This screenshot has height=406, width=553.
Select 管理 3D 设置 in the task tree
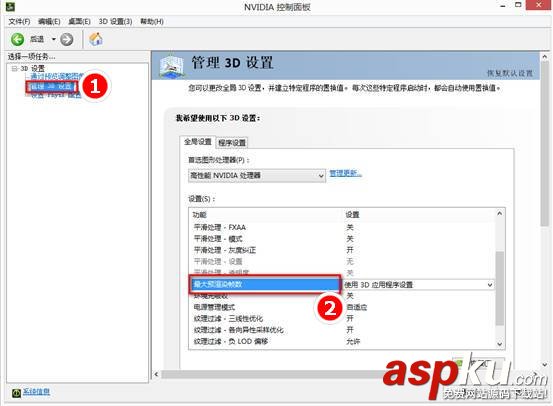[51, 87]
